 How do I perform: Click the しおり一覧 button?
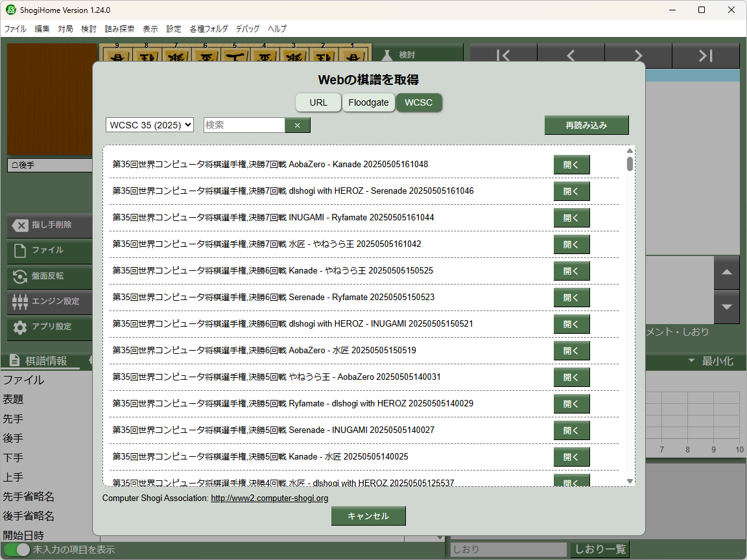600,549
